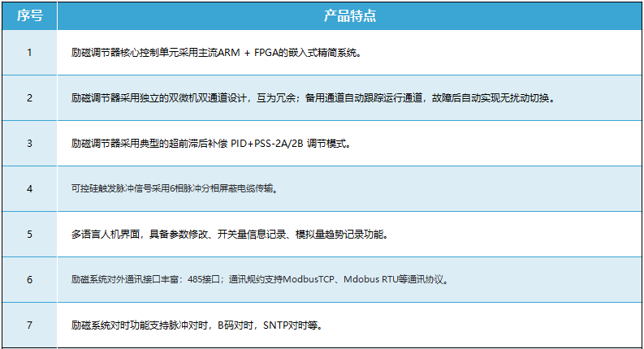The image size is (644, 349).
Task: Select the row number 5 cell
Action: [x=29, y=235]
